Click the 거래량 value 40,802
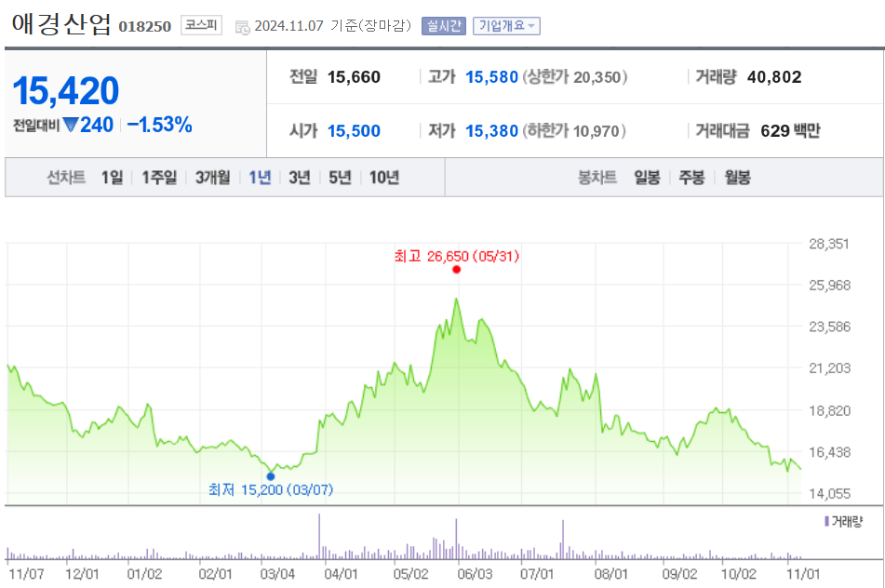This screenshot has width=885, height=588. point(774,76)
